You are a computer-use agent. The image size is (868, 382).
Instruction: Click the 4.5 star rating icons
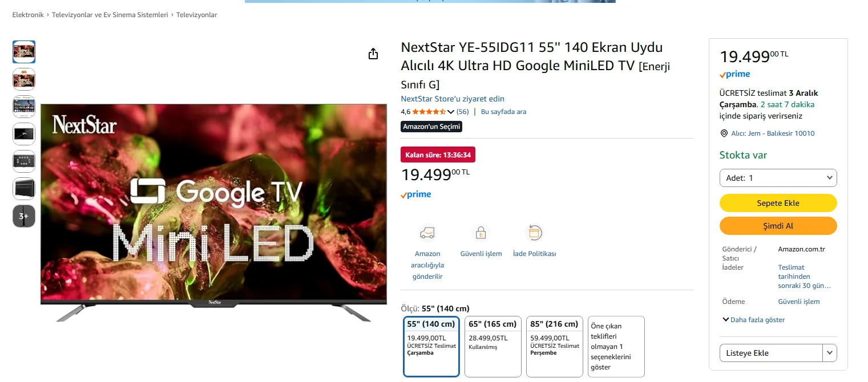429,112
